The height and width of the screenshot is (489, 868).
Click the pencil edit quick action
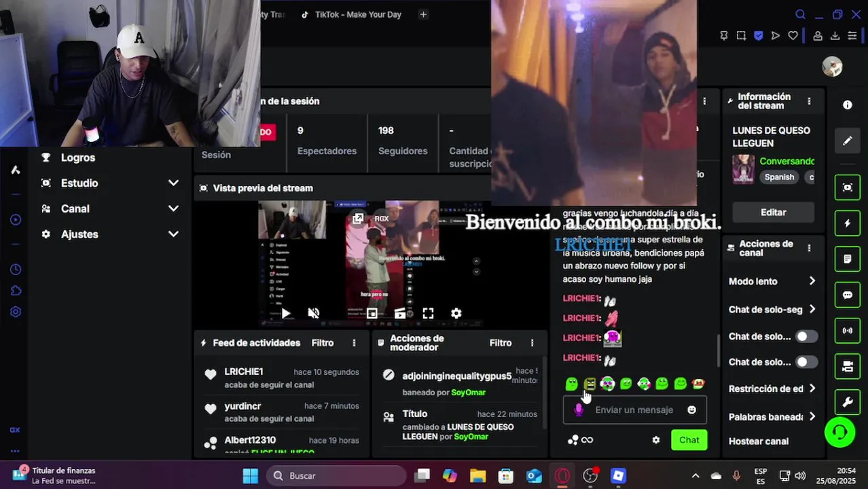(x=847, y=141)
